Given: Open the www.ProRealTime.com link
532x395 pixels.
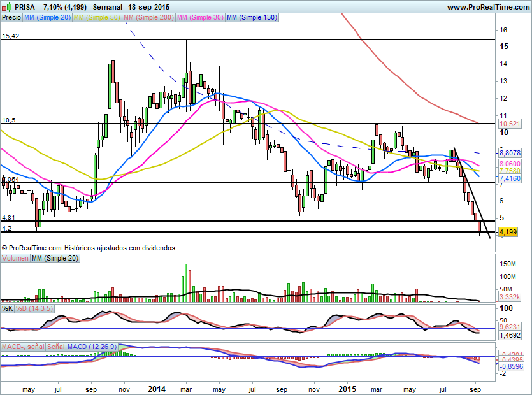Looking at the screenshot, I should (488, 7).
